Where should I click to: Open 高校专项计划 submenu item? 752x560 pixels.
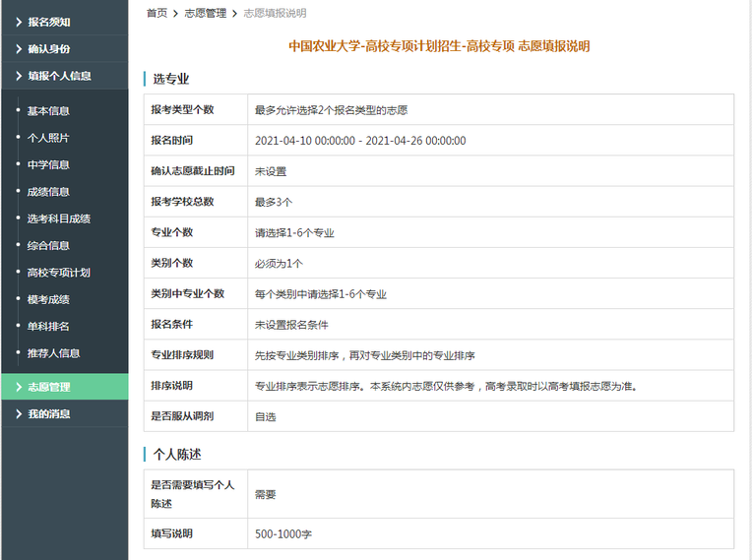tap(58, 273)
